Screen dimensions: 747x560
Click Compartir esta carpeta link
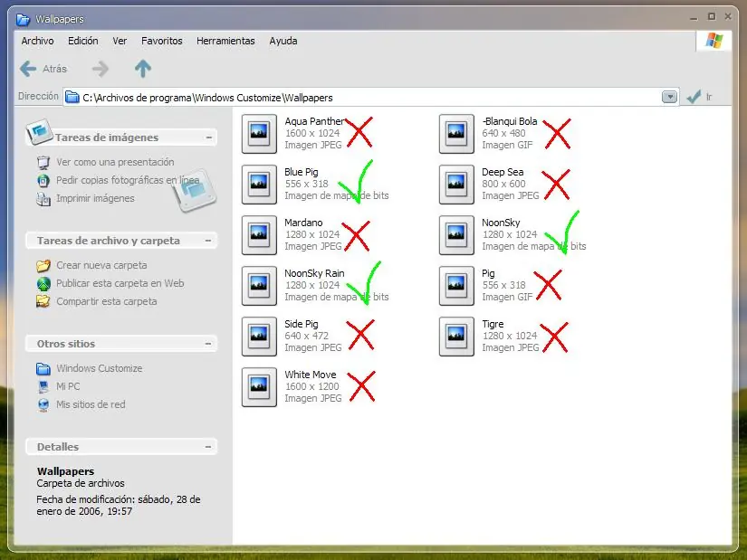pos(106,301)
